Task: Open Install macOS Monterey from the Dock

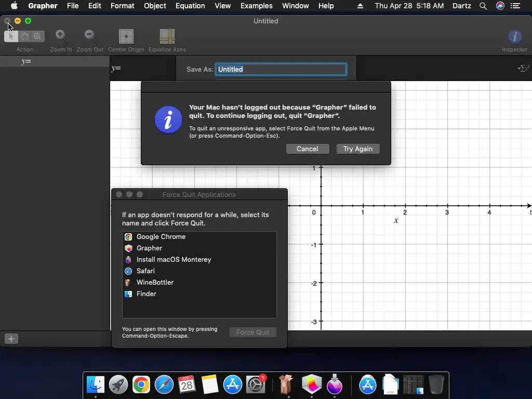Action: pyautogui.click(x=335, y=384)
